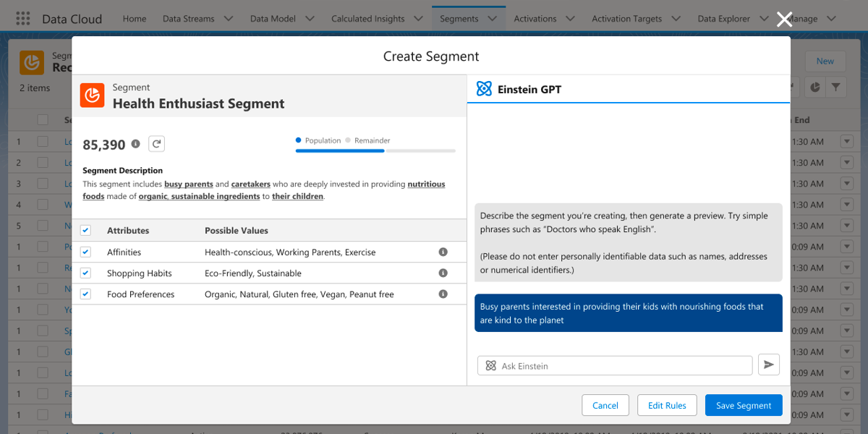Go to the Home tab
868x434 pixels.
(135, 19)
